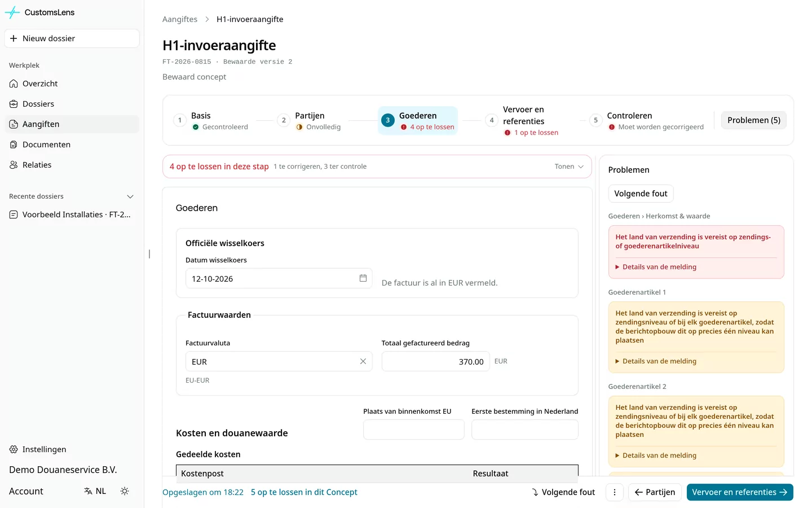Continue to Vervoer en referenties
The height and width of the screenshot is (508, 812).
740,492
